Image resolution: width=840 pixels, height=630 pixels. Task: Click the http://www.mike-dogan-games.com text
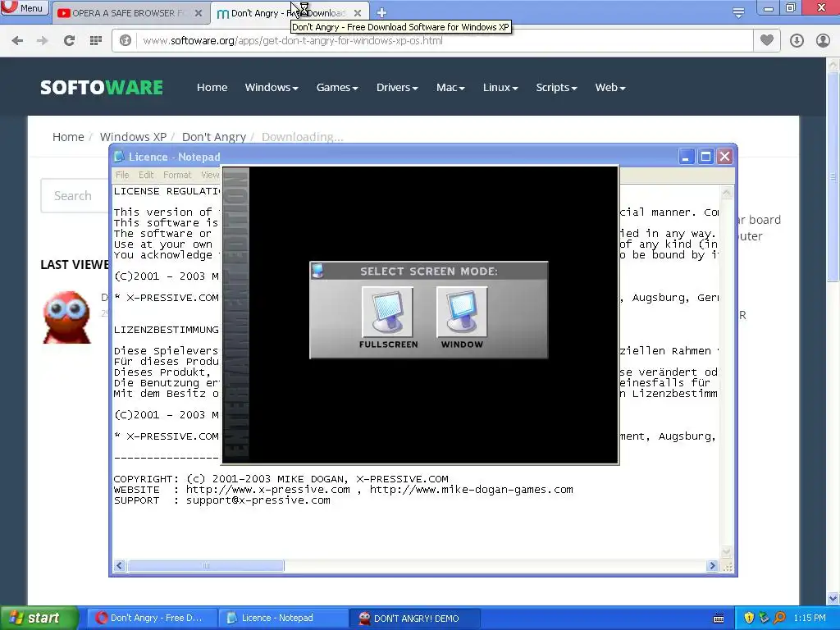[x=472, y=490]
